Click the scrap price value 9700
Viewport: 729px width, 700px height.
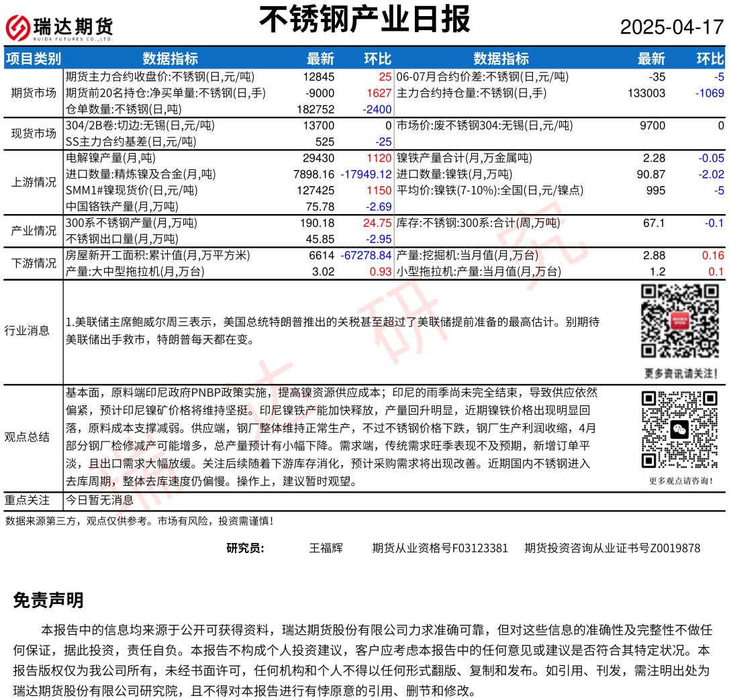[652, 126]
